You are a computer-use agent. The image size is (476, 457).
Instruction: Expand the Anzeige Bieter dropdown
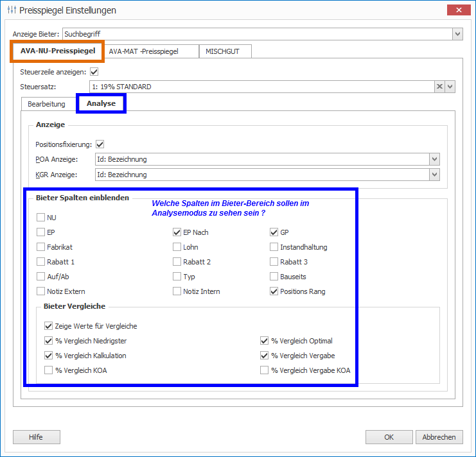click(457, 33)
